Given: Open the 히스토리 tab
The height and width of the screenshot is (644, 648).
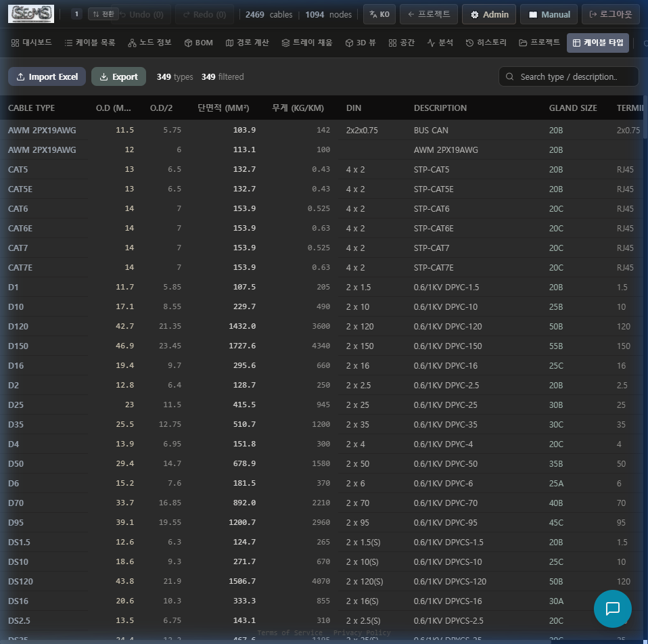Looking at the screenshot, I should (x=486, y=43).
